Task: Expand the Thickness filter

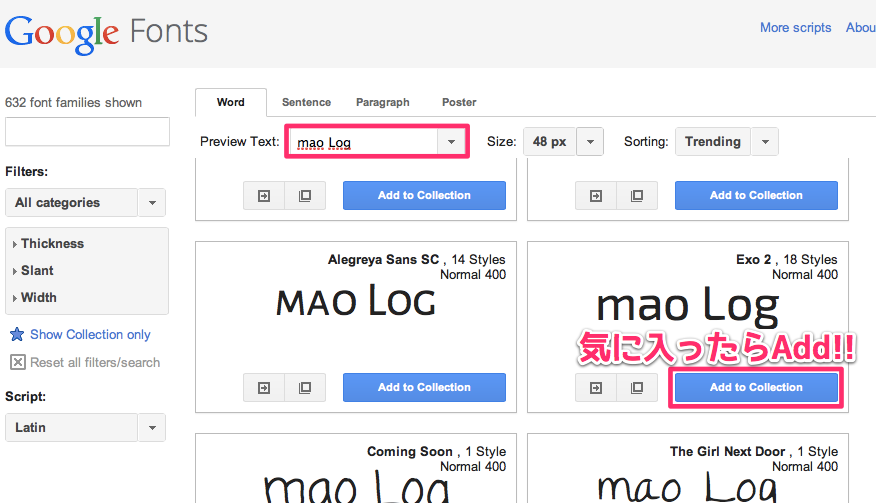Action: pyautogui.click(x=48, y=244)
